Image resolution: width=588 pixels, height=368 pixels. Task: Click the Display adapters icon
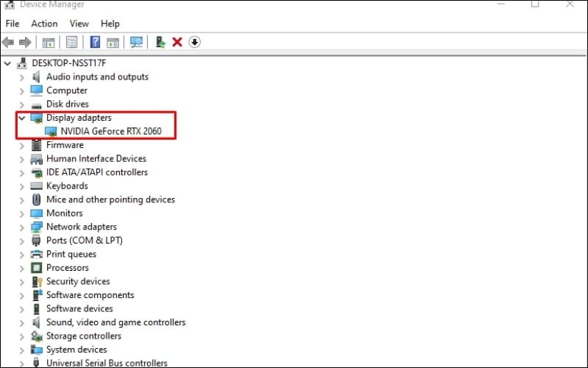pyautogui.click(x=36, y=118)
